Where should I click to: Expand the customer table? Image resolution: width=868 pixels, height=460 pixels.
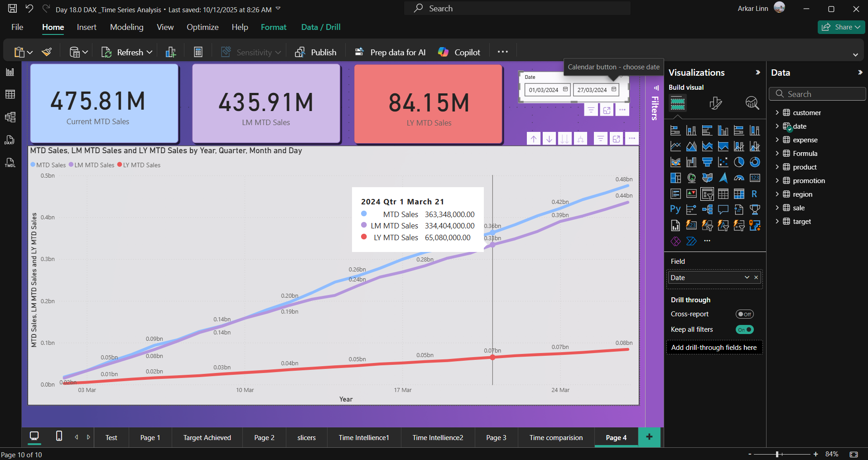coord(777,112)
